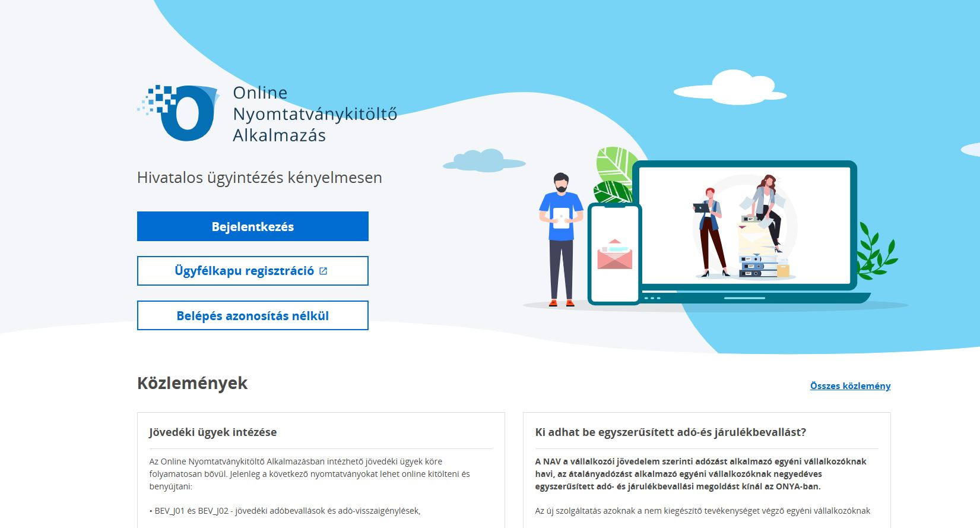Click the line starting 'BEV_J01 és BEV_J02'
Viewport: 980px width, 528px height.
pyautogui.click(x=285, y=511)
